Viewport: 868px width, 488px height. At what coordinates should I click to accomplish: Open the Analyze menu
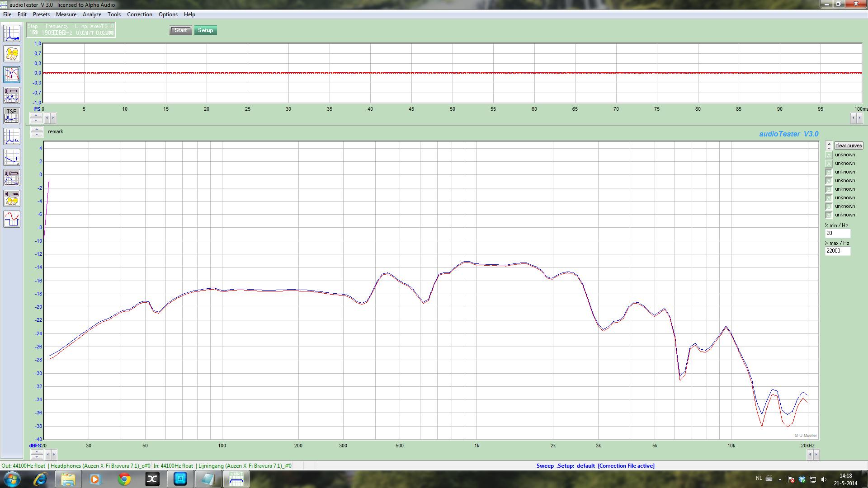click(x=92, y=14)
